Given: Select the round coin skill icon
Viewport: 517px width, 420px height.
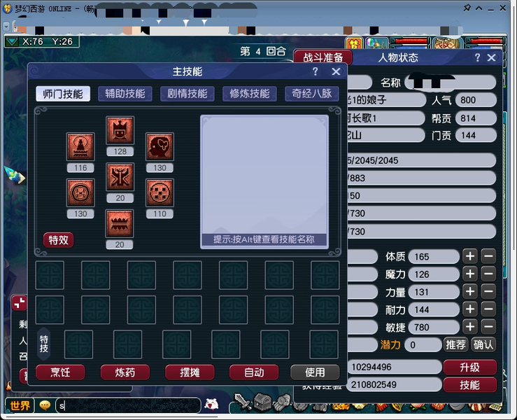Looking at the screenshot, I should point(80,192).
